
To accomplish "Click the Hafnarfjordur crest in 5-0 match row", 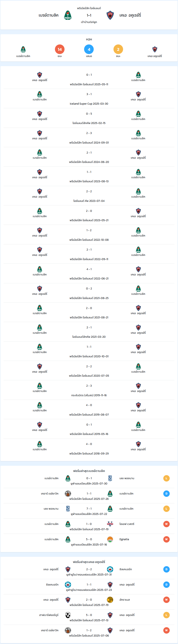I will [x=68, y=615].
